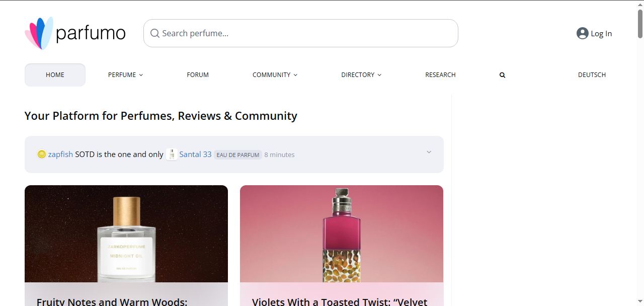Click the user avatar icon beside Log In
Viewport: 644px width, 306px height.
point(583,33)
